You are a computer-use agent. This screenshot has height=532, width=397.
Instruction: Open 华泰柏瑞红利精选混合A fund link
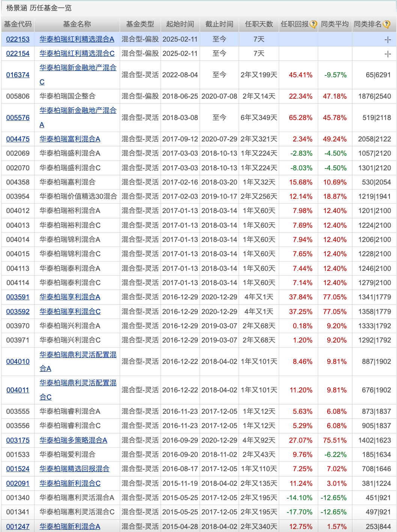pos(77,39)
